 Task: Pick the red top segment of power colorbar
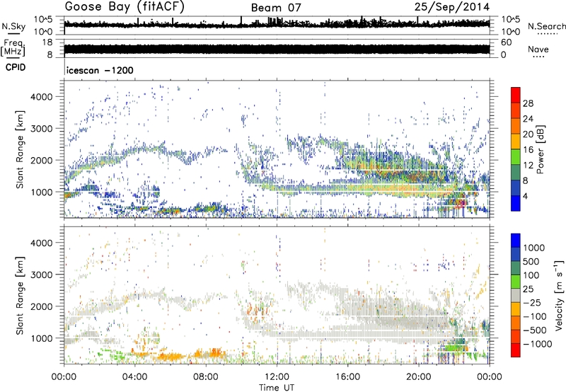point(516,95)
